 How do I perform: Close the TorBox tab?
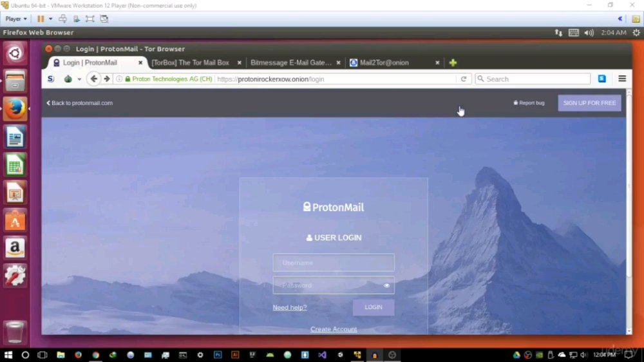click(240, 62)
